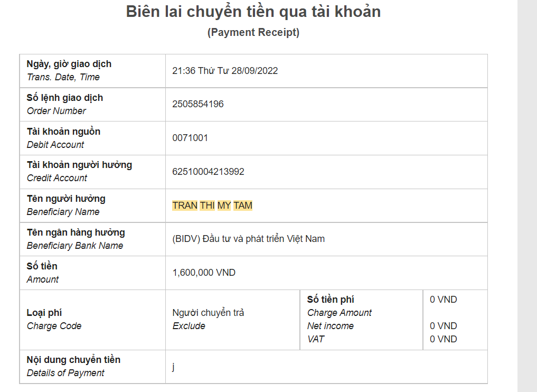Click the 'Ngày, giờ giao dịch' label
The width and height of the screenshot is (537, 392).
(x=69, y=64)
